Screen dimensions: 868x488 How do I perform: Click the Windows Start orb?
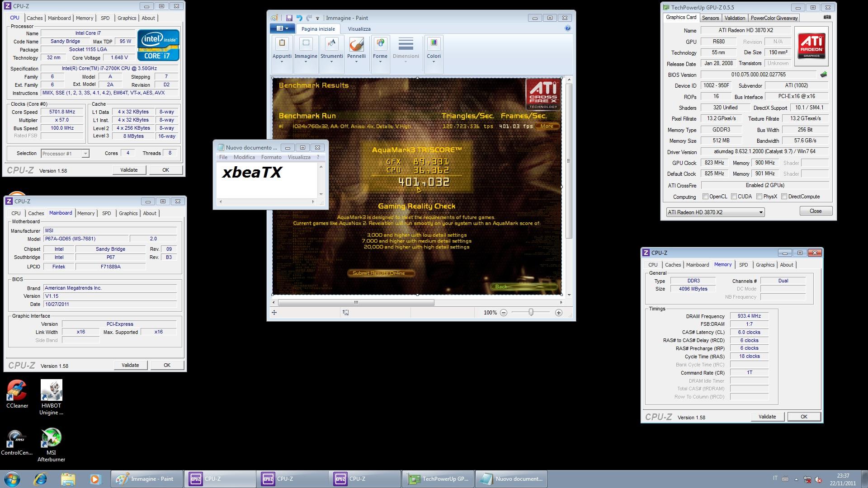coord(12,479)
